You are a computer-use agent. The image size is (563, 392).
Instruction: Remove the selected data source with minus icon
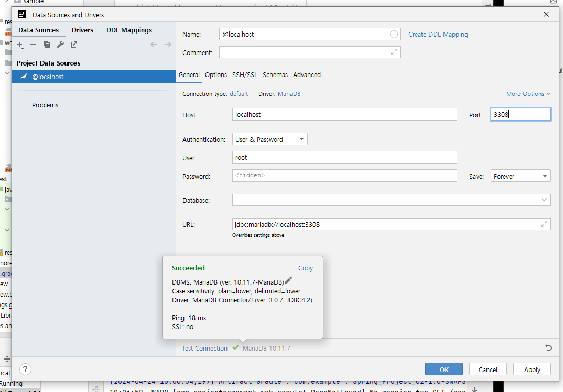coord(33,45)
